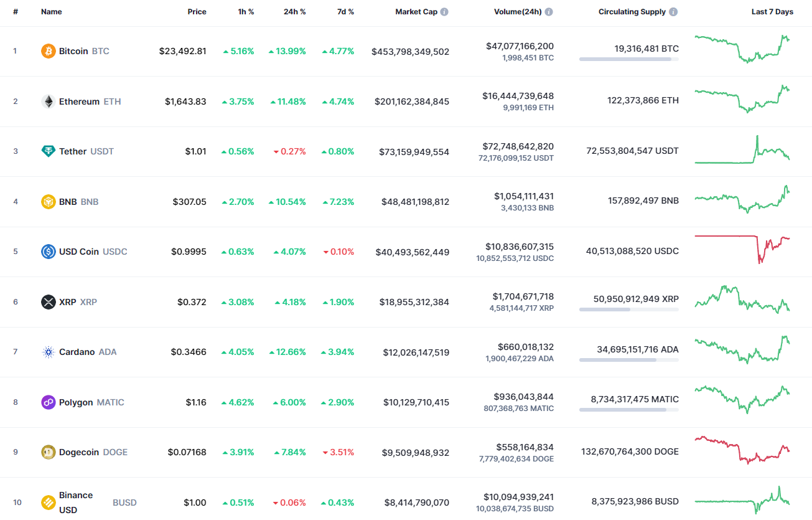Open the Market Cap info tooltip icon
The height and width of the screenshot is (520, 812).
pos(444,11)
